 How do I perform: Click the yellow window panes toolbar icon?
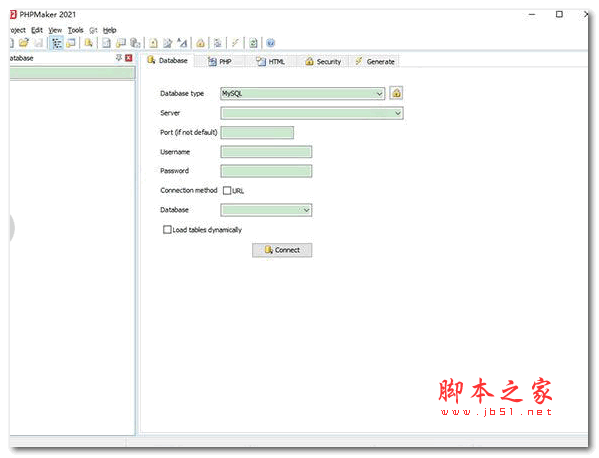71,43
